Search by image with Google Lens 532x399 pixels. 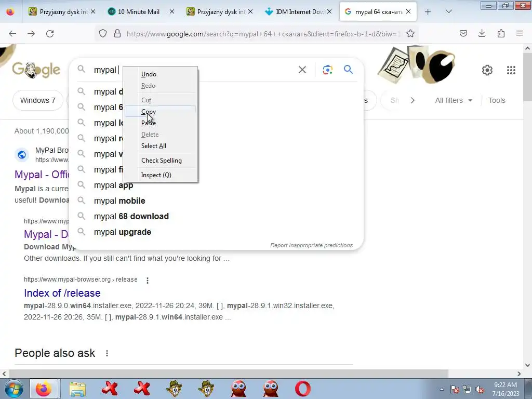(327, 70)
